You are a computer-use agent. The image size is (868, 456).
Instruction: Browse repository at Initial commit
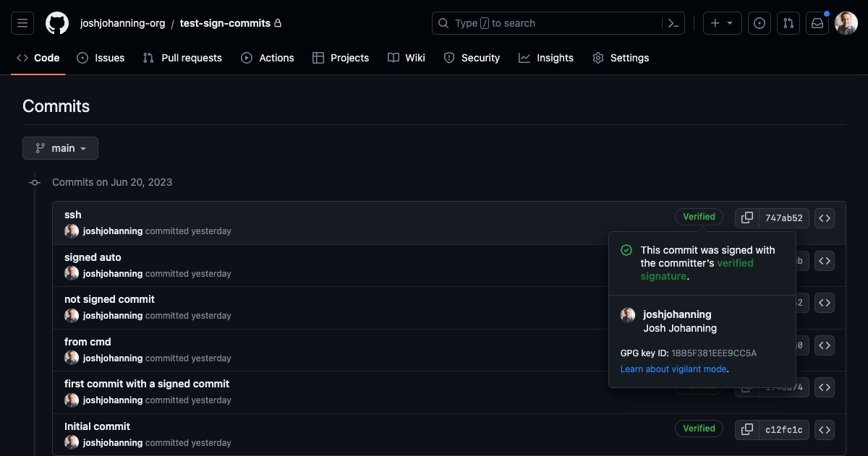tap(825, 429)
